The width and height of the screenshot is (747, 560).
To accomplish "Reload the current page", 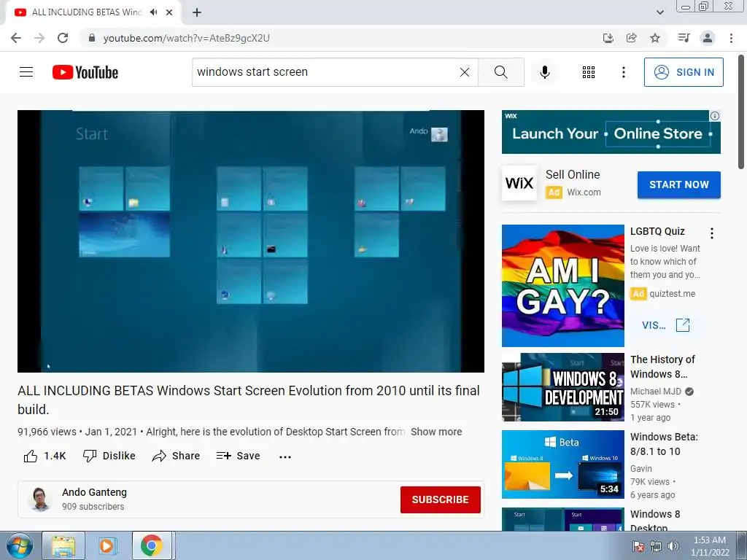I will (x=63, y=38).
